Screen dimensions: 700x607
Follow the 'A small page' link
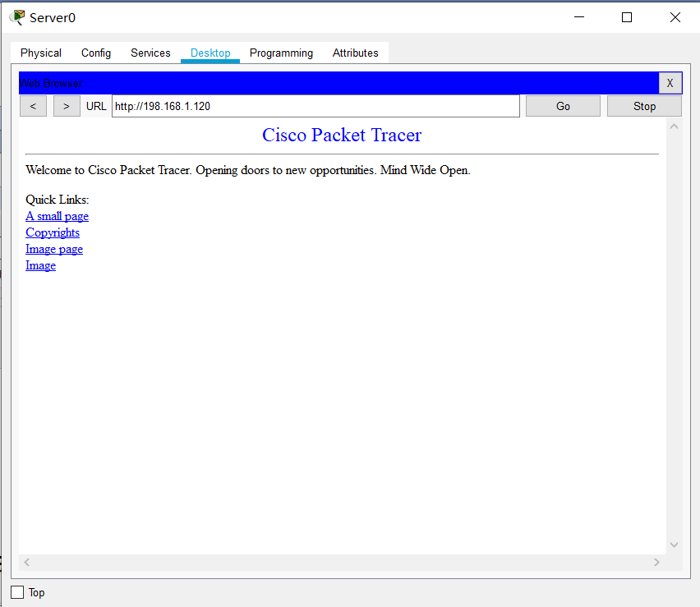click(x=58, y=217)
